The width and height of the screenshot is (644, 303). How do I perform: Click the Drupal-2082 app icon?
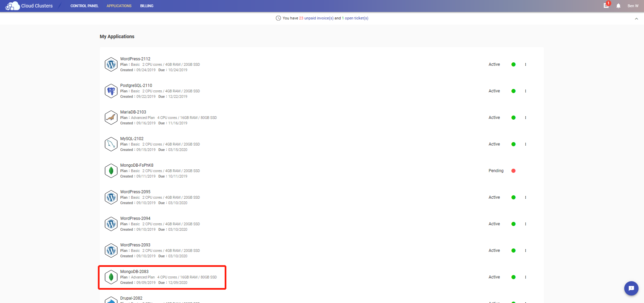click(x=111, y=300)
